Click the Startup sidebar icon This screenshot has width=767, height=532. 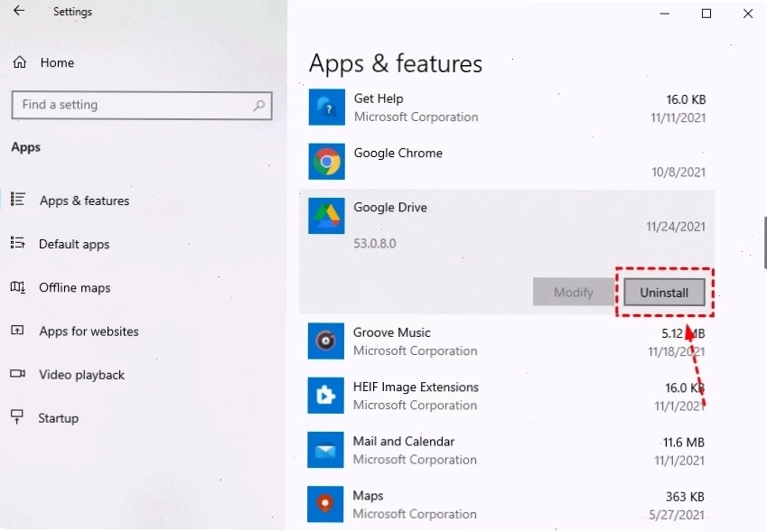[17, 416]
